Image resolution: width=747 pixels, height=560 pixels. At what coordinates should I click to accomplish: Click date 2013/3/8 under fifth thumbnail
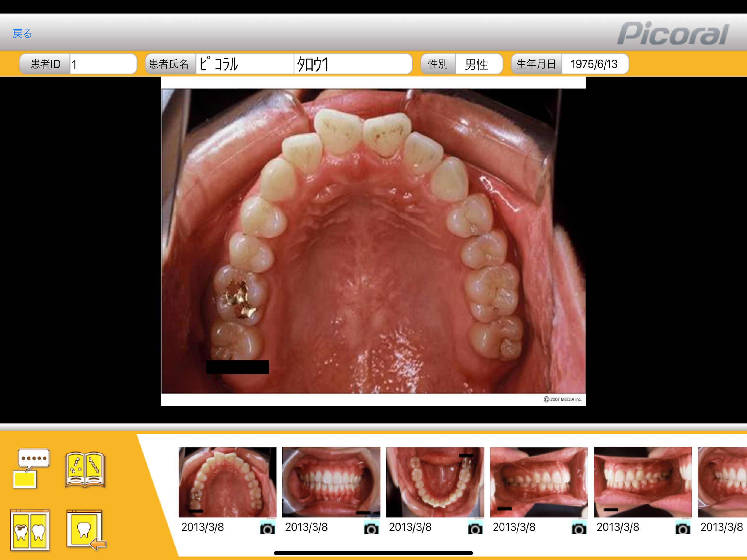(618, 527)
